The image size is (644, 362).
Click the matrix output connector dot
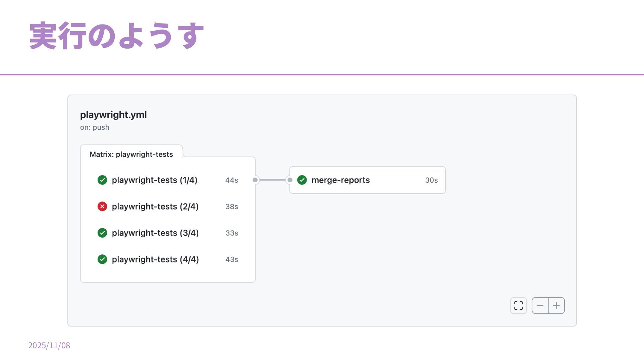click(255, 180)
